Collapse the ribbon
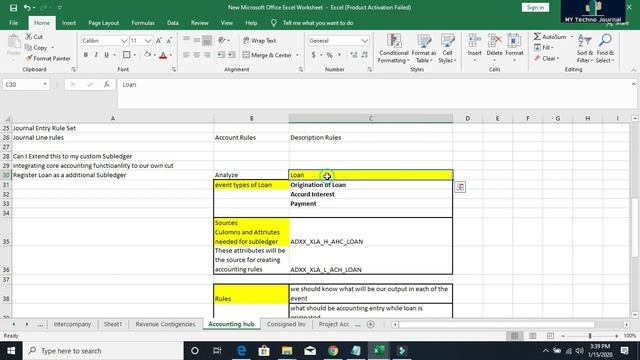This screenshot has height=360, width=640. 633,70
